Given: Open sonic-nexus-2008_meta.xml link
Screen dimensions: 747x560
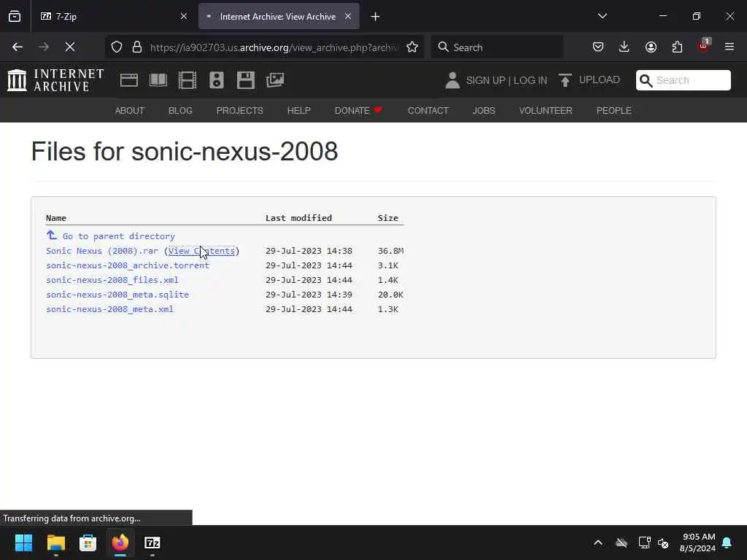Looking at the screenshot, I should (109, 309).
